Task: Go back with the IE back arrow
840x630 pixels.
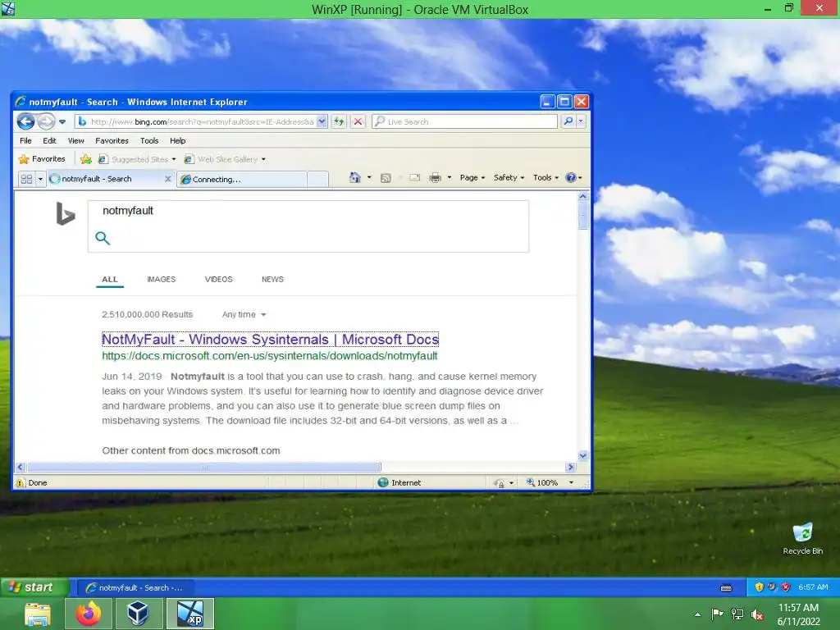Action: (x=25, y=121)
